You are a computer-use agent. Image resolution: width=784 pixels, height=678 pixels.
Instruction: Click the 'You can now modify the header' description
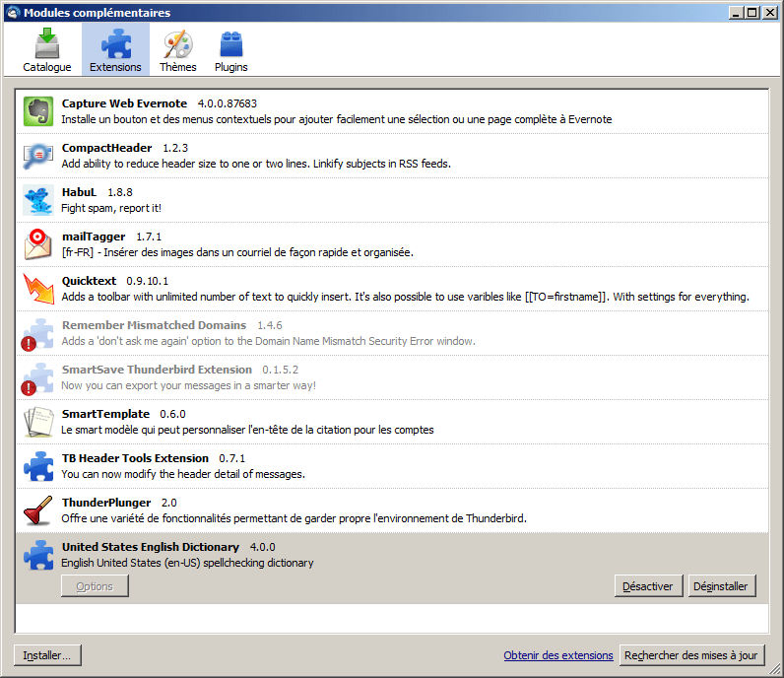pos(183,474)
